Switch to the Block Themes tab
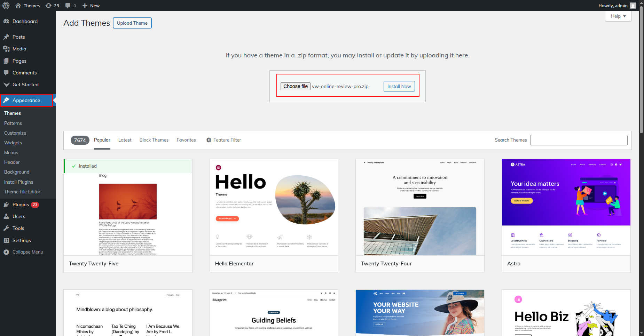Screen dimensions: 644x336 [154, 140]
